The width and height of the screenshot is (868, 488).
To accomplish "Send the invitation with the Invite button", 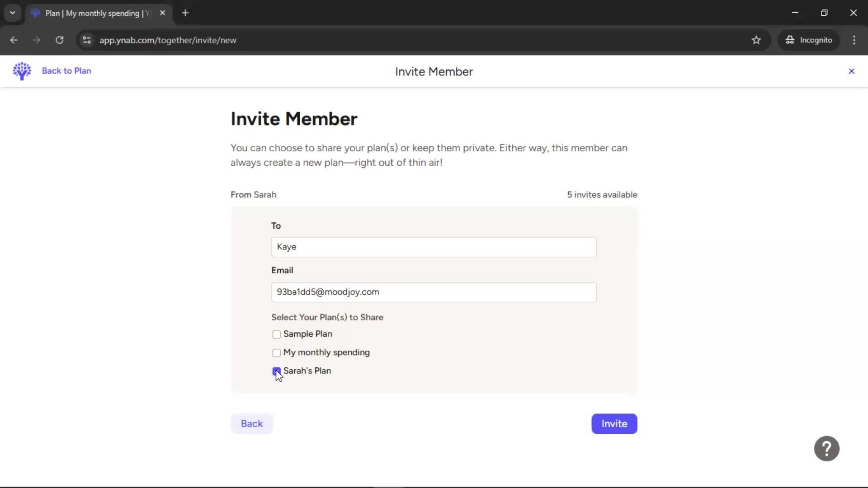I will pyautogui.click(x=614, y=424).
